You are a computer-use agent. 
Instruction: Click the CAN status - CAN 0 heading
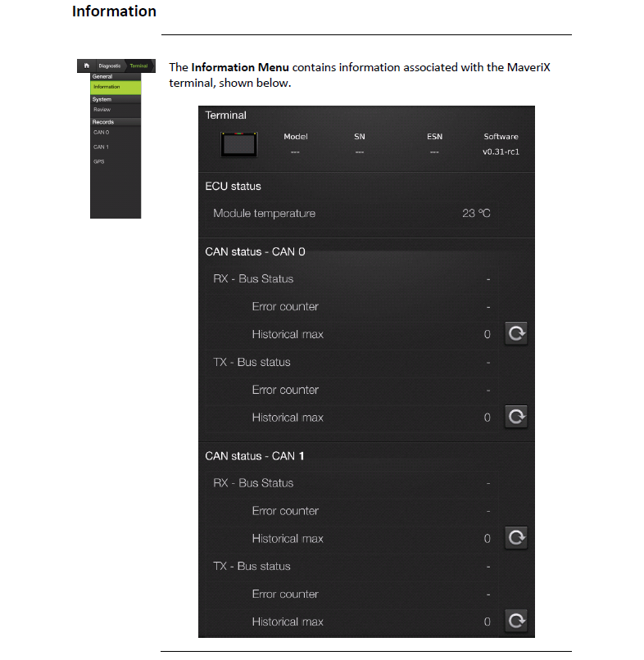(255, 251)
